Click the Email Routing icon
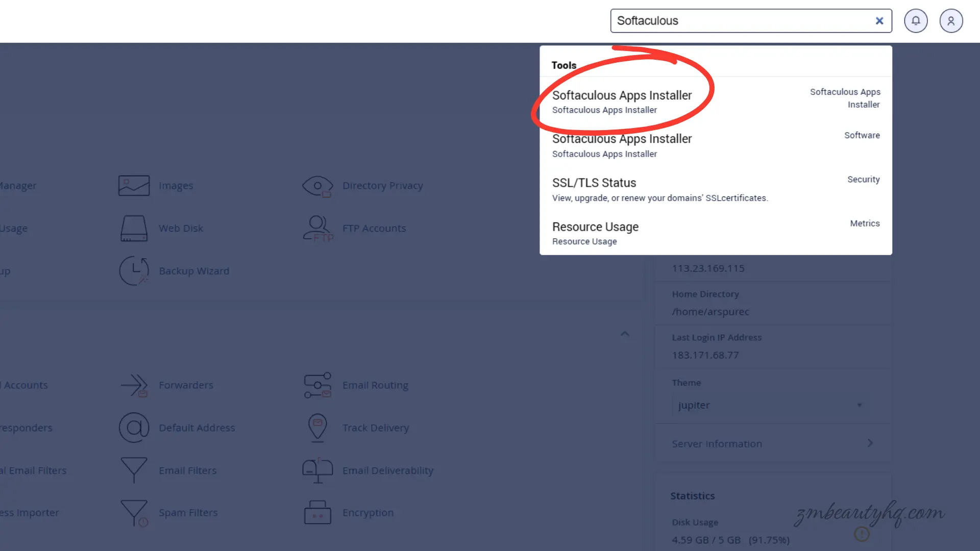This screenshot has height=551, width=980. [x=317, y=385]
